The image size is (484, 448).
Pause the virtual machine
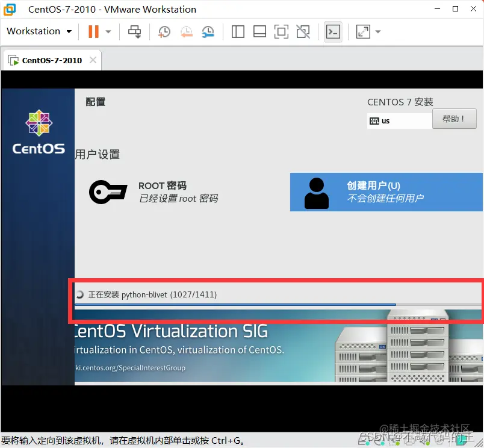click(93, 31)
